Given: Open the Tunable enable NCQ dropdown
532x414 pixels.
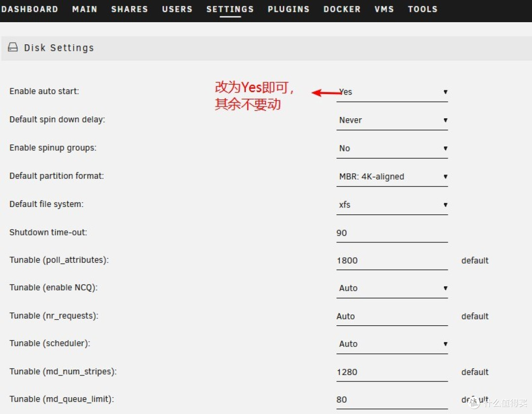Looking at the screenshot, I should pos(392,288).
